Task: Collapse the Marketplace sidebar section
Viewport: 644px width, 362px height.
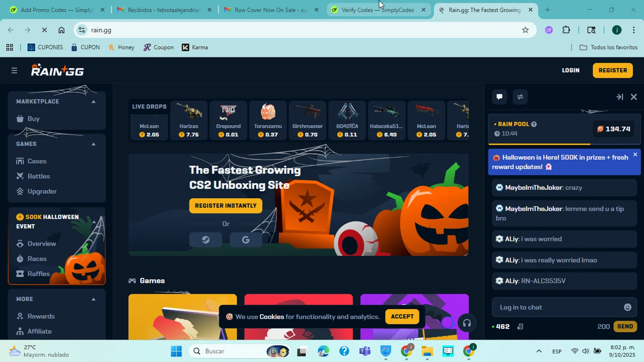Action: click(x=94, y=102)
